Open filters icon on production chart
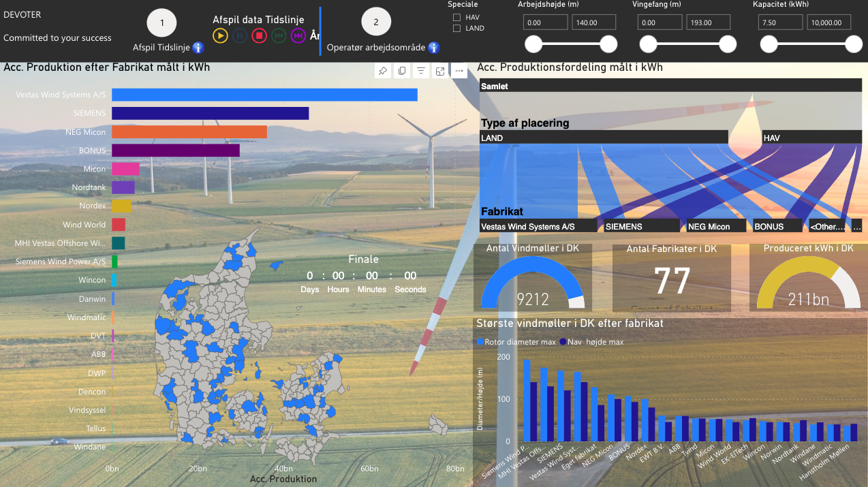Viewport: 868px width, 487px height. point(421,71)
